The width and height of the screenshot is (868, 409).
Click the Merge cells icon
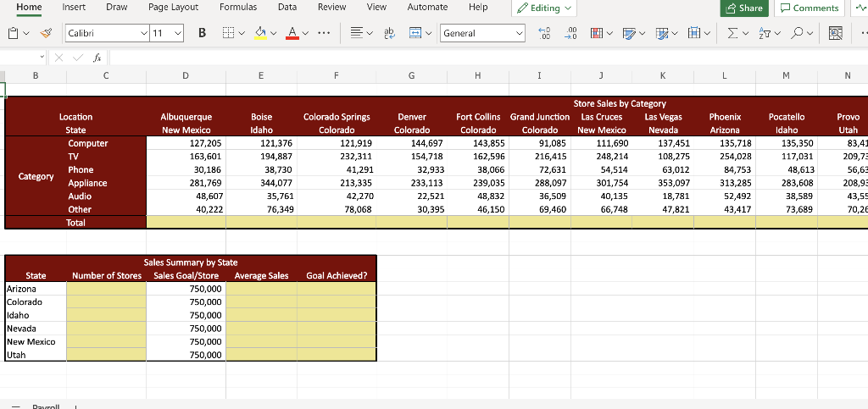coord(415,33)
